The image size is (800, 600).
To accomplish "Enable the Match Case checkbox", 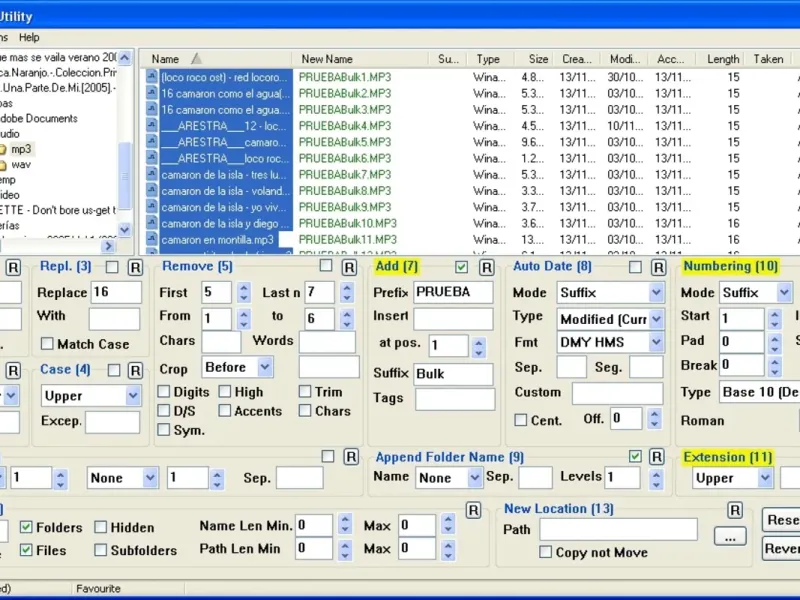I will pos(47,344).
